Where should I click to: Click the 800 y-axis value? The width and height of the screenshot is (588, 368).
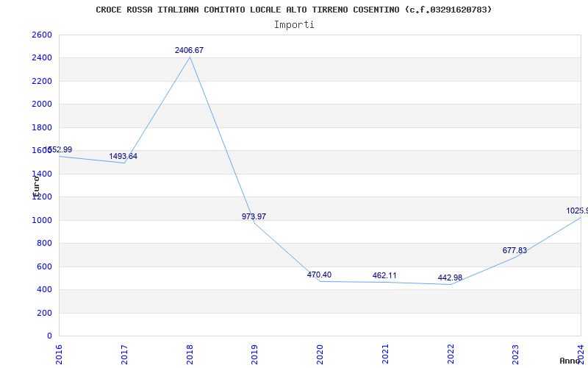(45, 244)
